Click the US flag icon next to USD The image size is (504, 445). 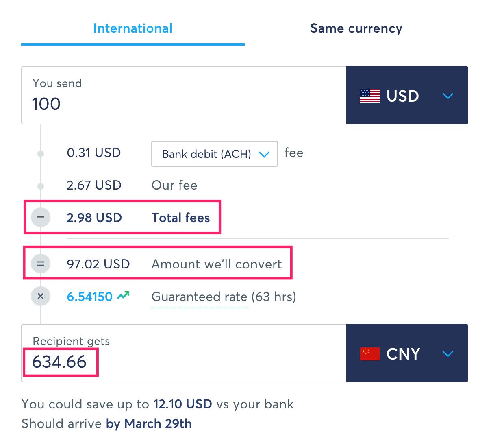(x=370, y=96)
